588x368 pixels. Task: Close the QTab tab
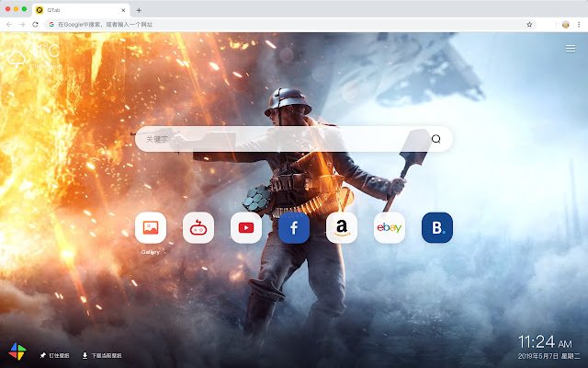point(123,10)
